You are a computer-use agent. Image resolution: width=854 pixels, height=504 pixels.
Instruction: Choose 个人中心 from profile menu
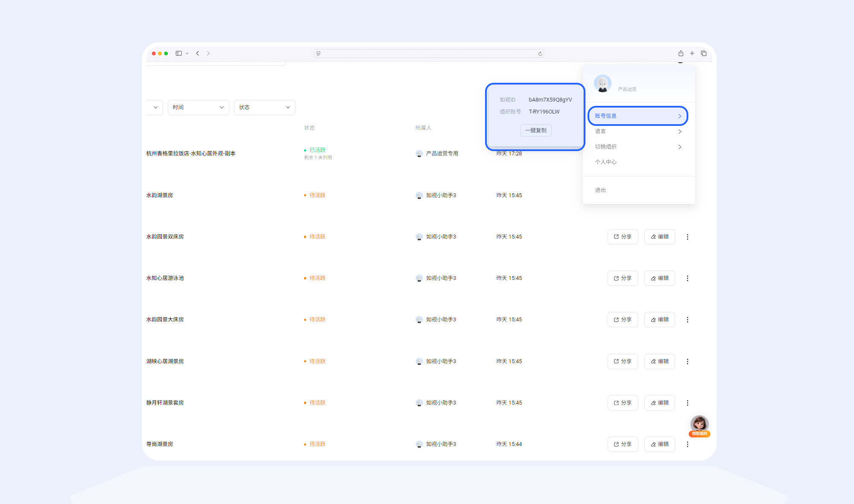point(606,162)
